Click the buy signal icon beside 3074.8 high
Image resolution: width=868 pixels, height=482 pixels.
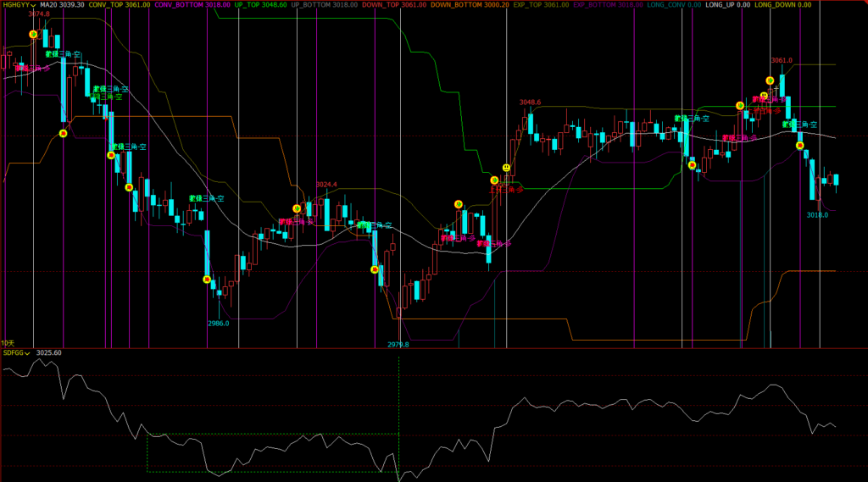[33, 35]
